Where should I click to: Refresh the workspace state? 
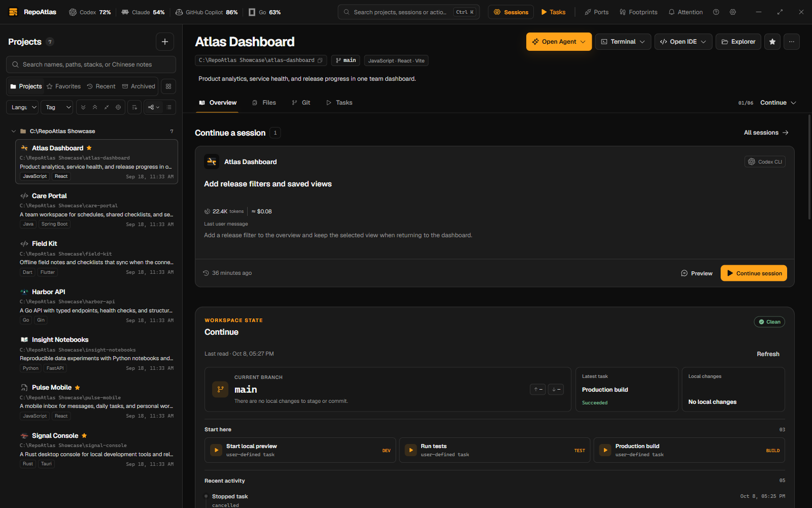[768, 354]
